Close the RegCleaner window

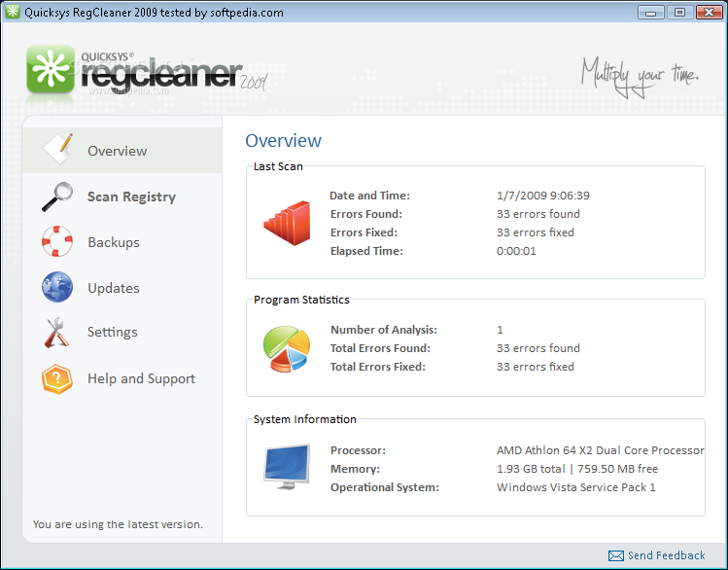coord(709,12)
